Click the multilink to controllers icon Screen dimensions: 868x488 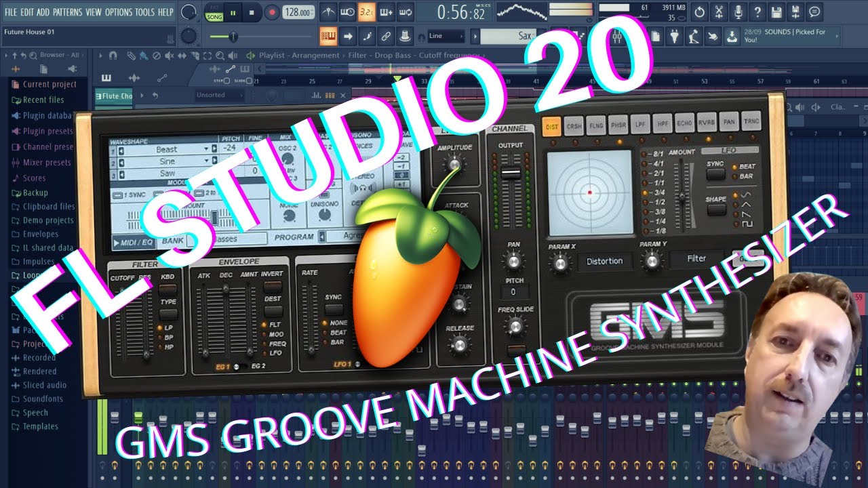click(x=405, y=36)
